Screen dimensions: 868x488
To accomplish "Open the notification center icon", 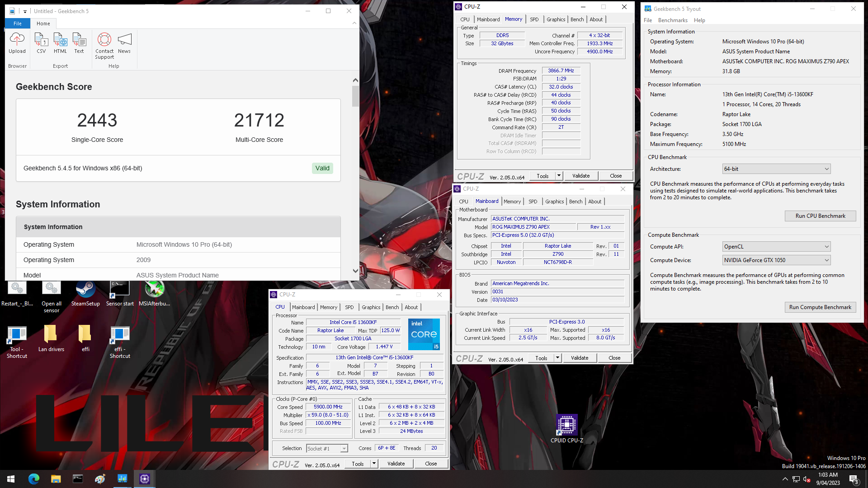I will click(854, 479).
